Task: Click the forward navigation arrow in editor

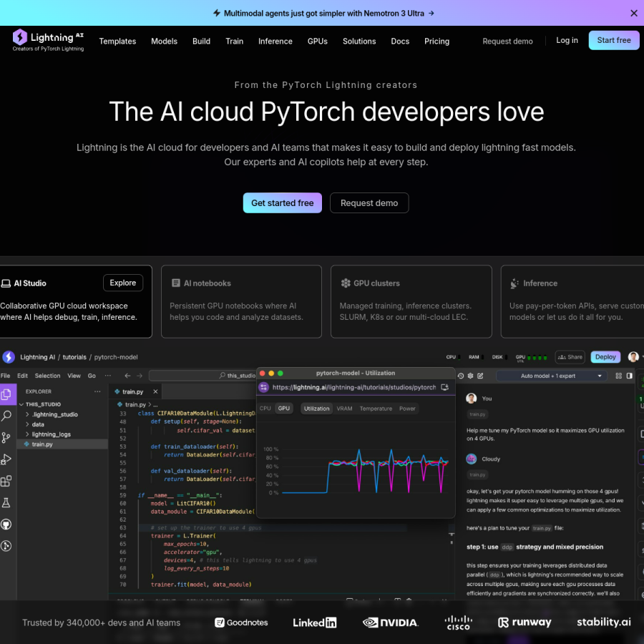Action: click(x=140, y=376)
